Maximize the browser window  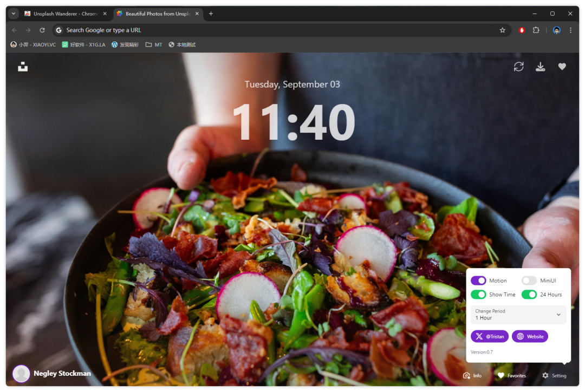coord(552,14)
